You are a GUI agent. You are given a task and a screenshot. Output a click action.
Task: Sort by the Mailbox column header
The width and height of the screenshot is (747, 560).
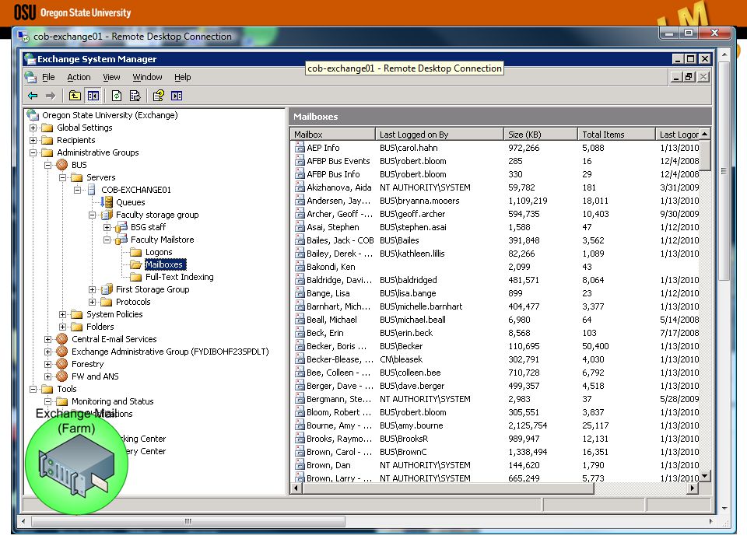click(x=332, y=135)
